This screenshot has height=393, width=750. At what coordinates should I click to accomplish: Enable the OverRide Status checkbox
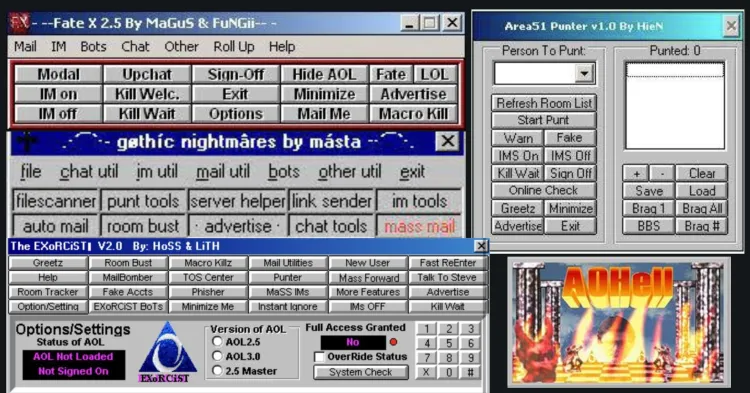(319, 357)
